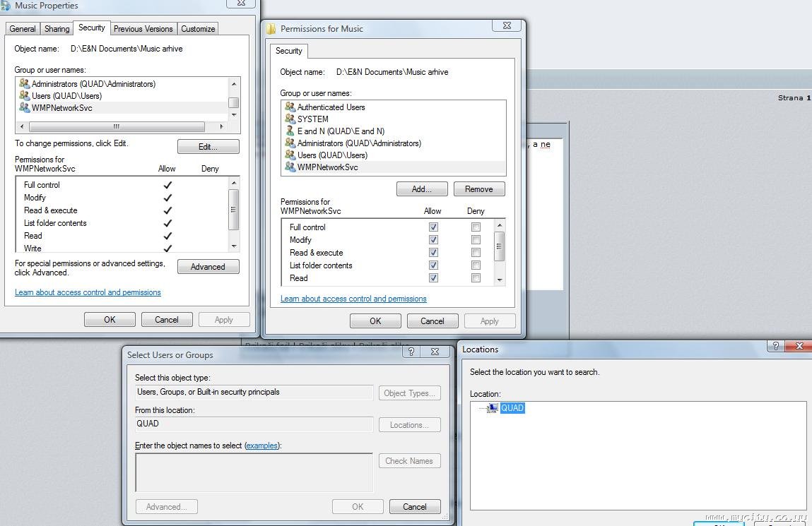Select Security tab in Permissions for Music
This screenshot has width=812, height=526.
pyautogui.click(x=288, y=51)
